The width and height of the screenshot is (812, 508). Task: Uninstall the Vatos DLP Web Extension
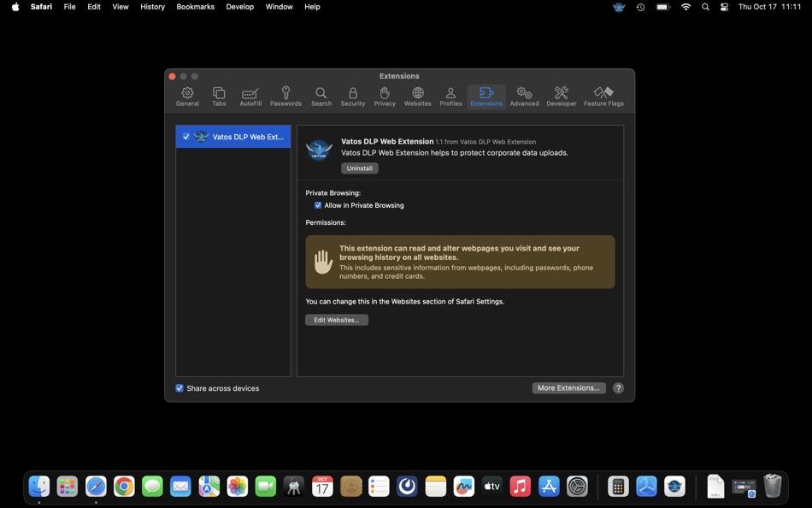pos(359,168)
